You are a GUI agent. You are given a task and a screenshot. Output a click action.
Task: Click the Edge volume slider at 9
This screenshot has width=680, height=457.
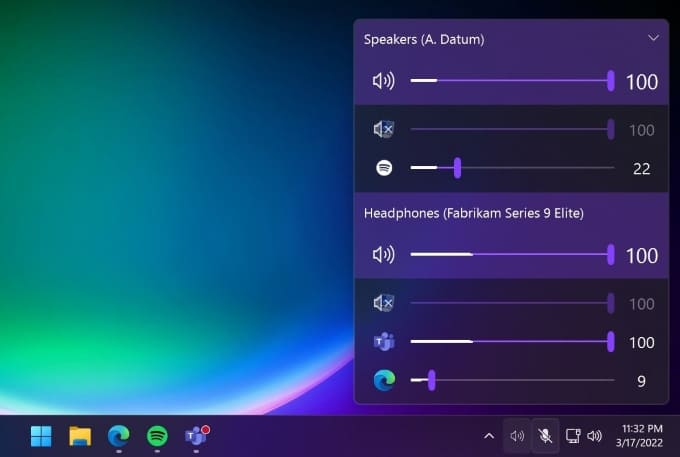(432, 380)
